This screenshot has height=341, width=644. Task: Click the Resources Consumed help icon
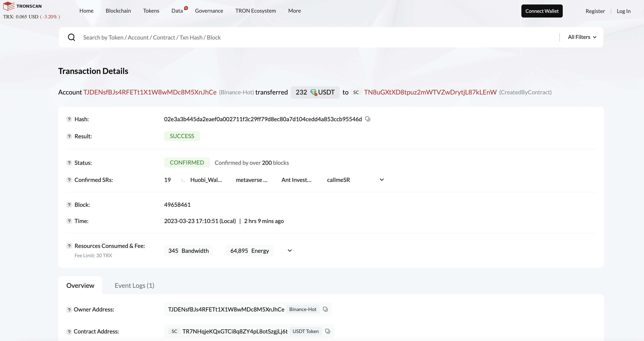pos(69,246)
